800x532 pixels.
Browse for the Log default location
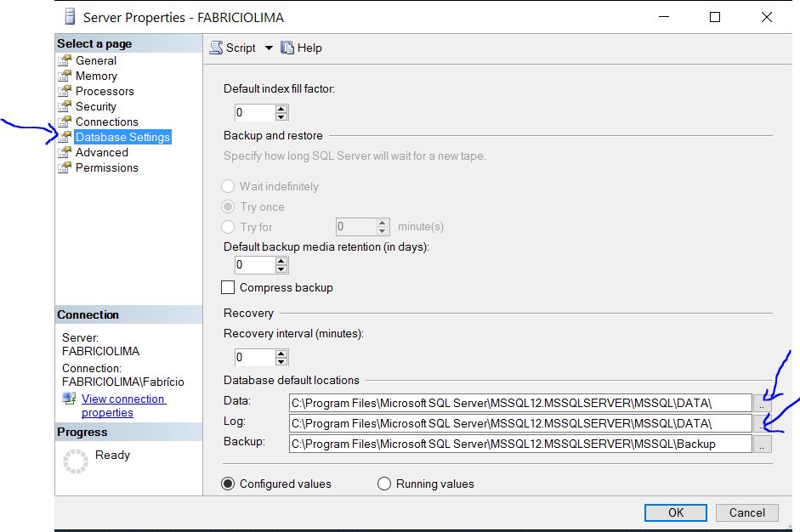(x=762, y=423)
